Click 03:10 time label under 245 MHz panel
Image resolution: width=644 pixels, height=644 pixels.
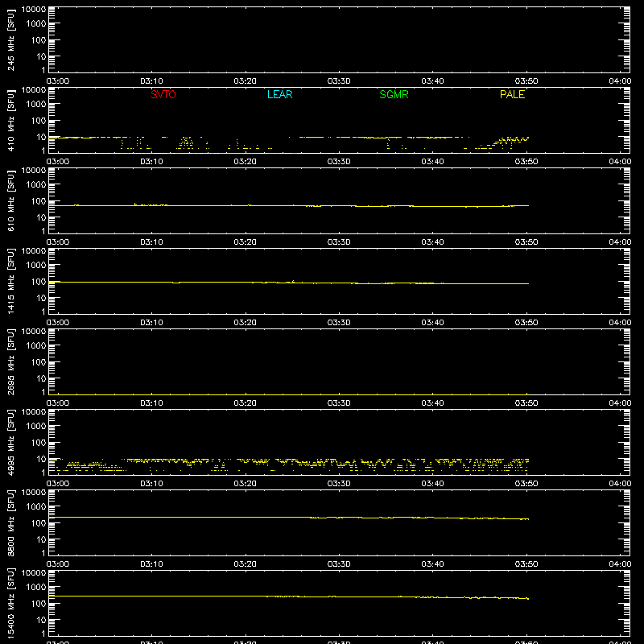click(x=151, y=81)
